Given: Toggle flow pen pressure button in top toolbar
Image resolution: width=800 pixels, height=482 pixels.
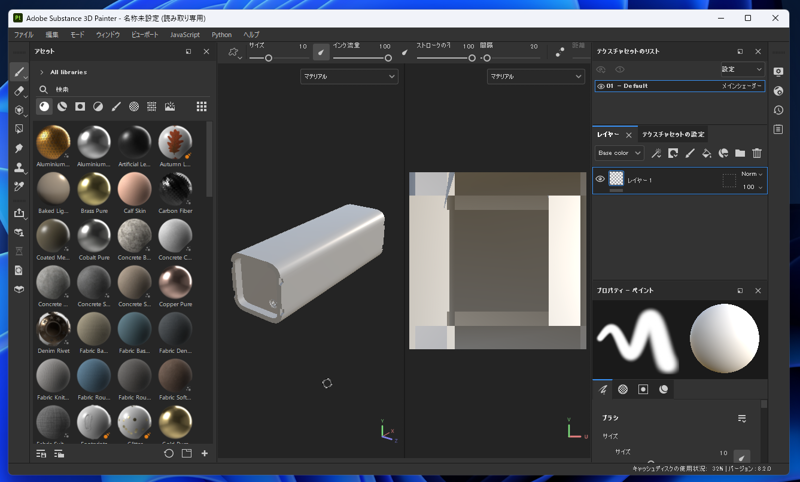Looking at the screenshot, I should [x=405, y=52].
